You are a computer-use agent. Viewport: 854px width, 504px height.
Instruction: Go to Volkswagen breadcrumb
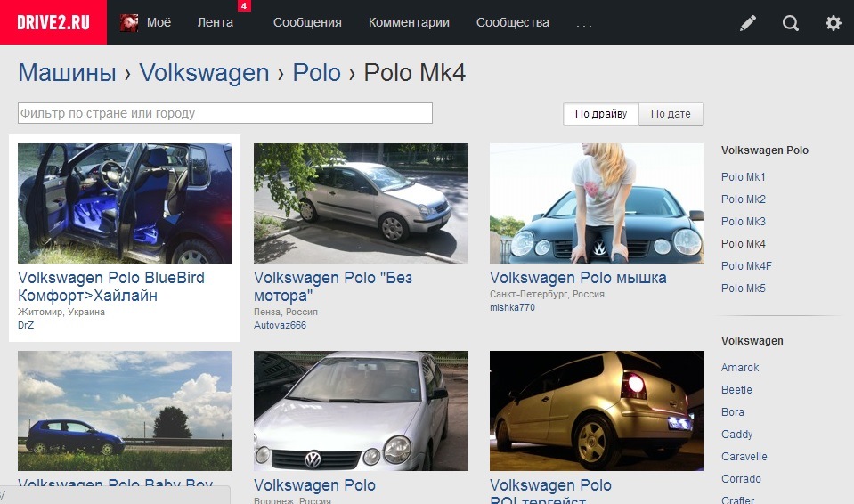204,72
